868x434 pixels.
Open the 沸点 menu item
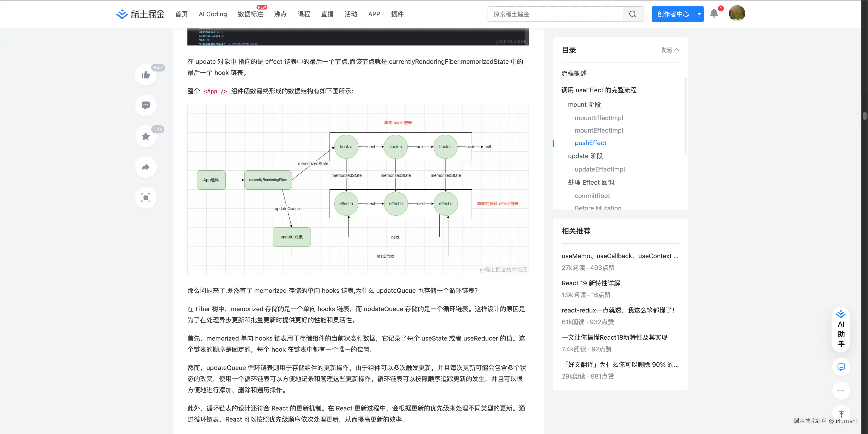[x=280, y=14]
